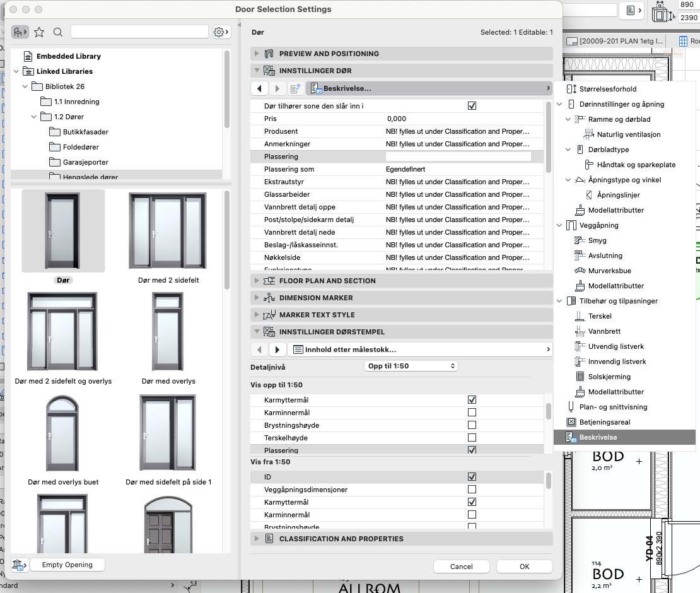Enable the Karminnermål checkbox under Vis opp til 1:50
700x593 pixels.
pyautogui.click(x=472, y=413)
